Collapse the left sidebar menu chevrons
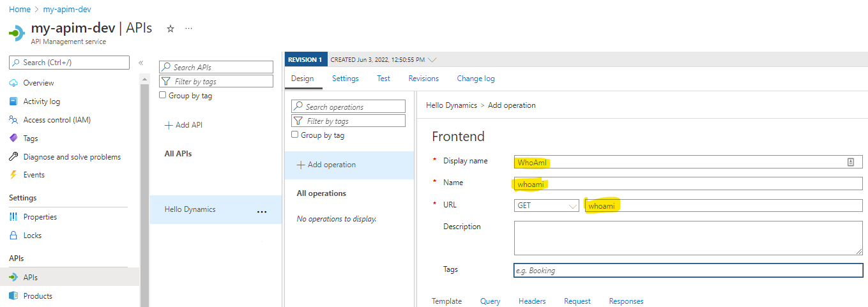This screenshot has height=307, width=868. 141,63
